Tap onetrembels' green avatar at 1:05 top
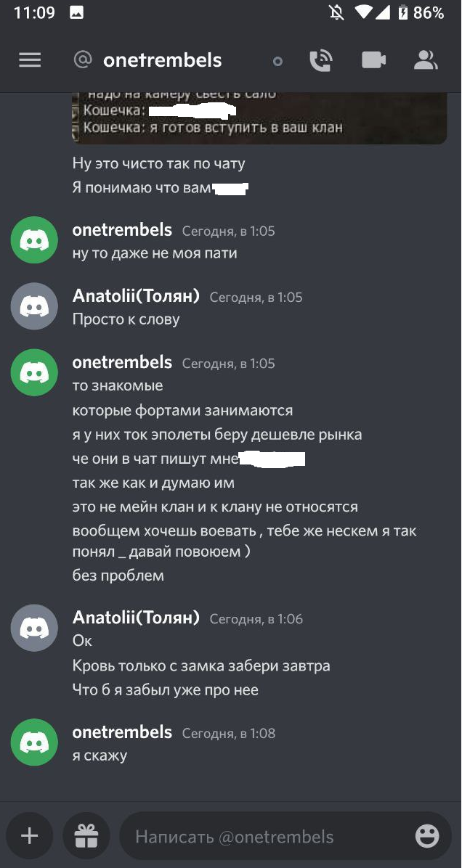 tap(34, 239)
